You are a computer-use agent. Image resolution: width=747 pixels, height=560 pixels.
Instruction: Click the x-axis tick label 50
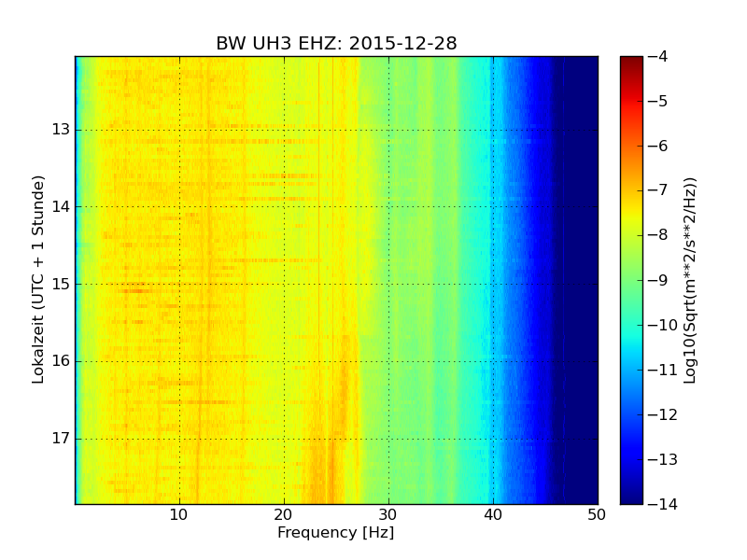(x=597, y=515)
